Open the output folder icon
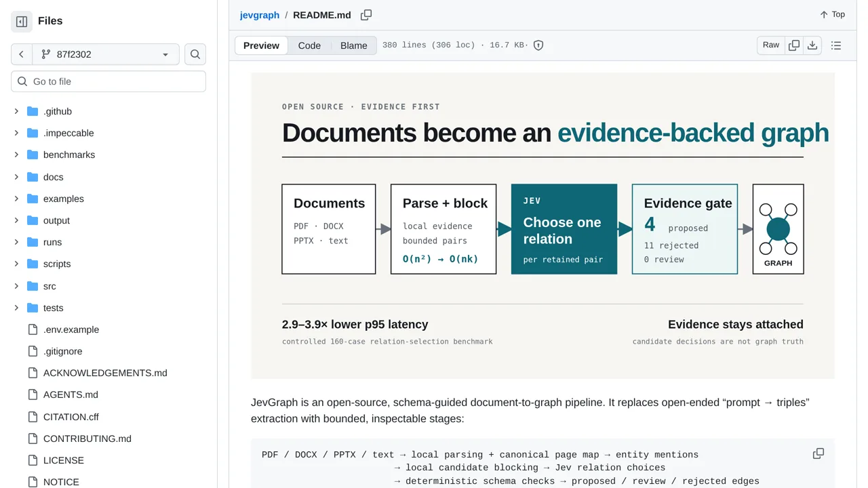Viewport: 868px width, 488px height. [33, 220]
